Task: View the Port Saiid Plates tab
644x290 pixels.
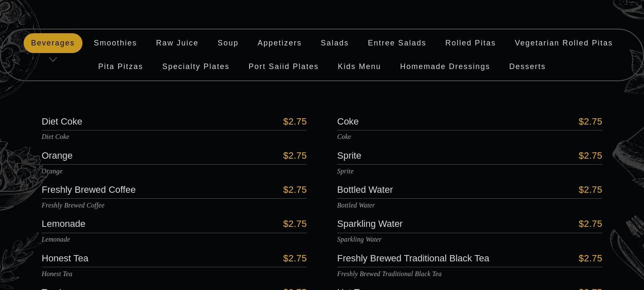Action: (284, 67)
